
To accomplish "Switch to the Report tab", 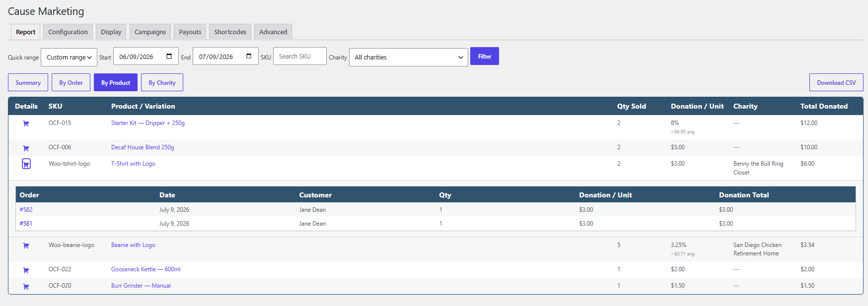I will [26, 32].
